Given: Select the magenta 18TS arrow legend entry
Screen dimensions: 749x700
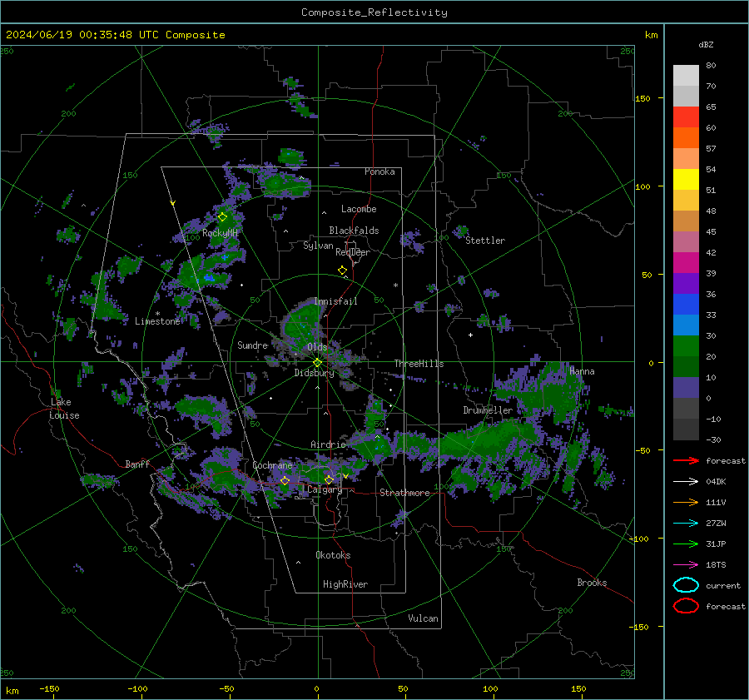Looking at the screenshot, I should tap(686, 565).
